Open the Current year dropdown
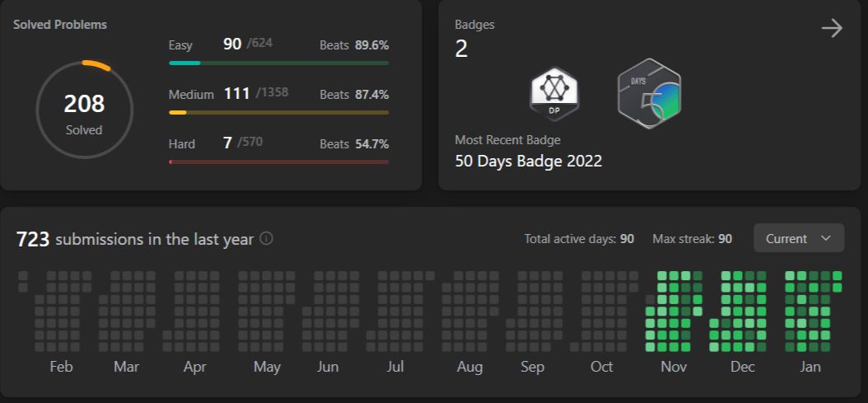 [x=799, y=238]
